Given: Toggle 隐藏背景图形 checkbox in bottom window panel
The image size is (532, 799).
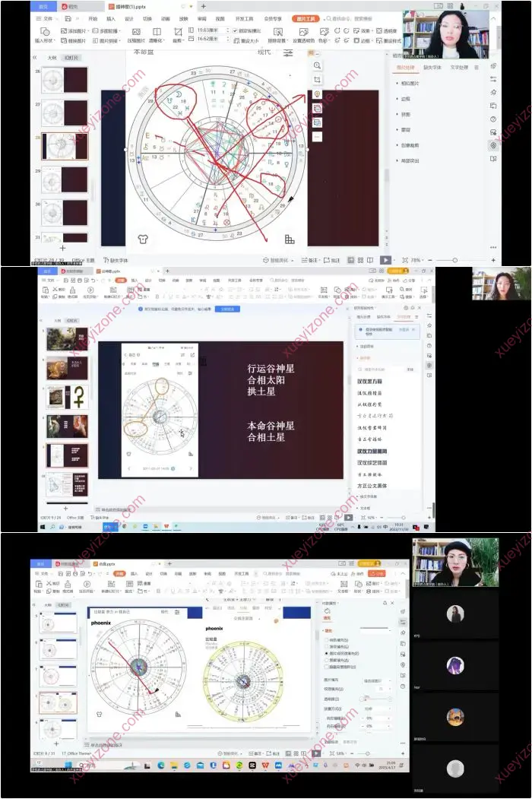Looking at the screenshot, I should click(327, 667).
